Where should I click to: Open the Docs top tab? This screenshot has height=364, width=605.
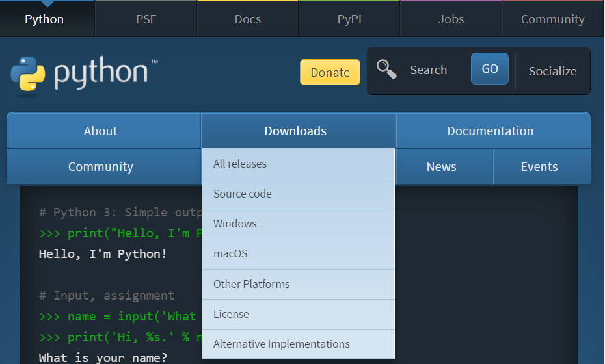248,19
